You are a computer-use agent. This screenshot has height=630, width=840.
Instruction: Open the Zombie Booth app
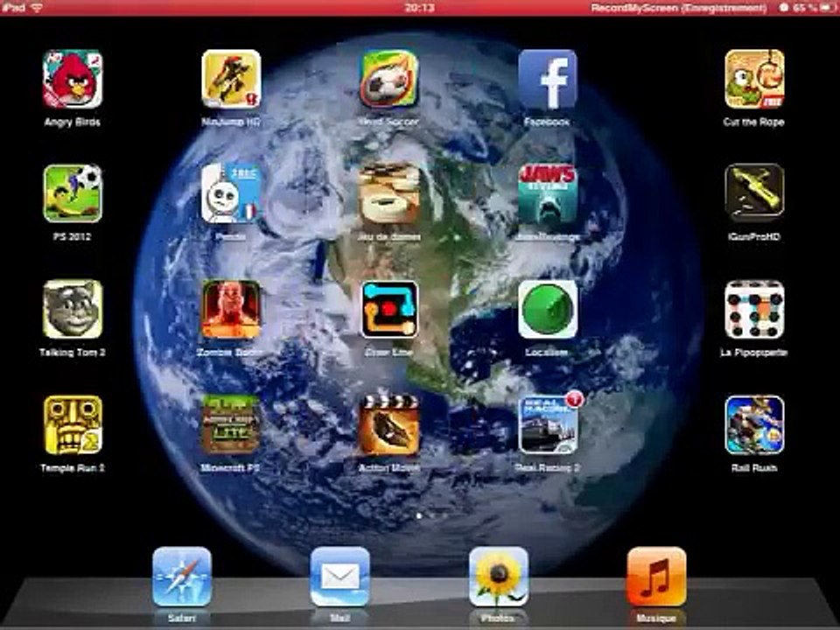tap(231, 309)
